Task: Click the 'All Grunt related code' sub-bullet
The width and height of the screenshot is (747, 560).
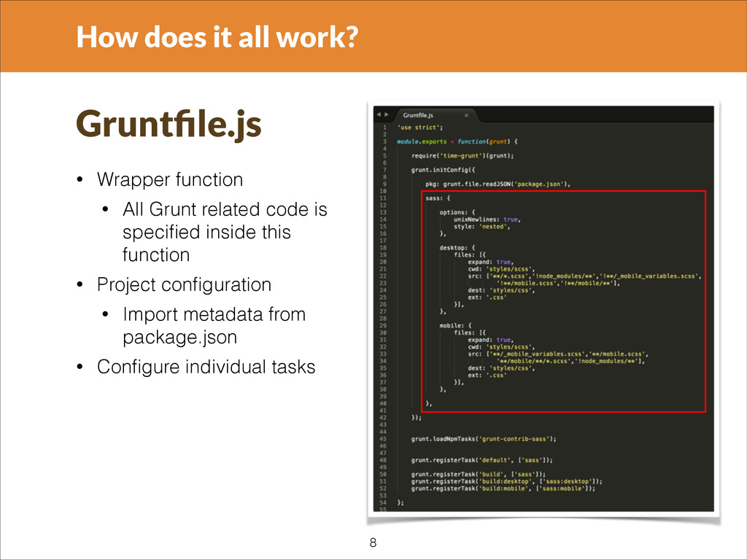Action: tap(225, 232)
